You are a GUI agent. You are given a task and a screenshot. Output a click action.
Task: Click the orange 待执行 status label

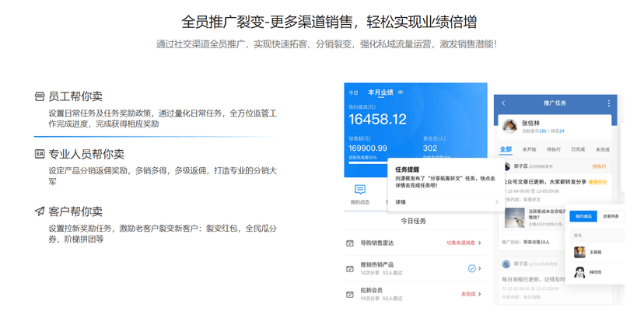599,166
